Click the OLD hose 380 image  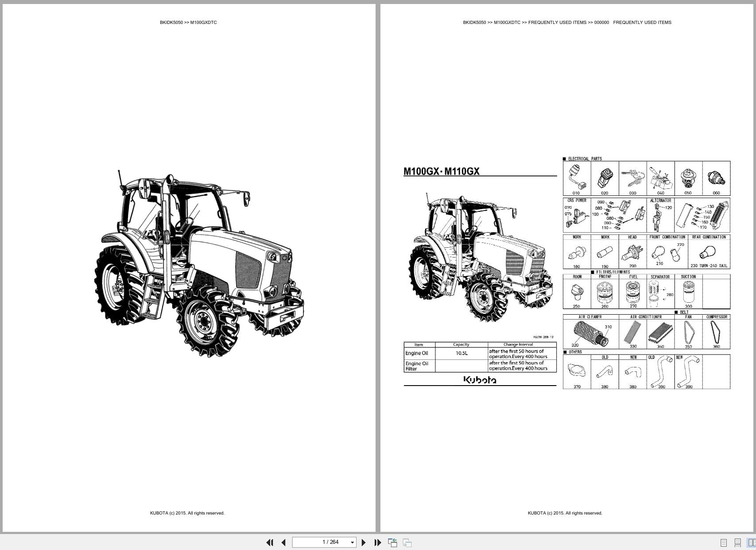(x=604, y=372)
